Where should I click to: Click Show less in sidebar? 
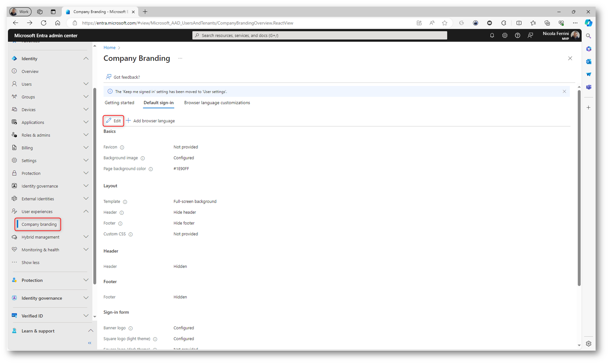[x=30, y=262]
